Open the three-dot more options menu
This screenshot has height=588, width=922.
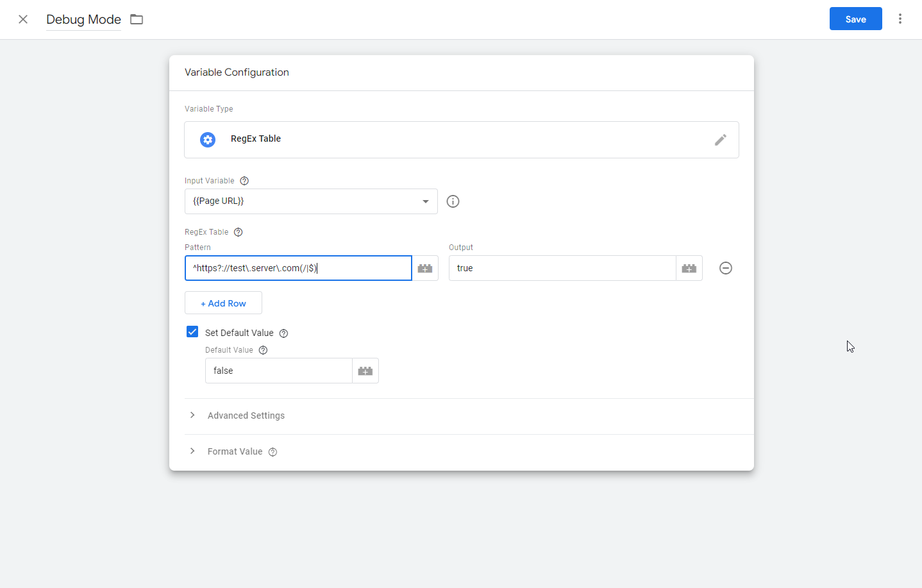coord(900,19)
